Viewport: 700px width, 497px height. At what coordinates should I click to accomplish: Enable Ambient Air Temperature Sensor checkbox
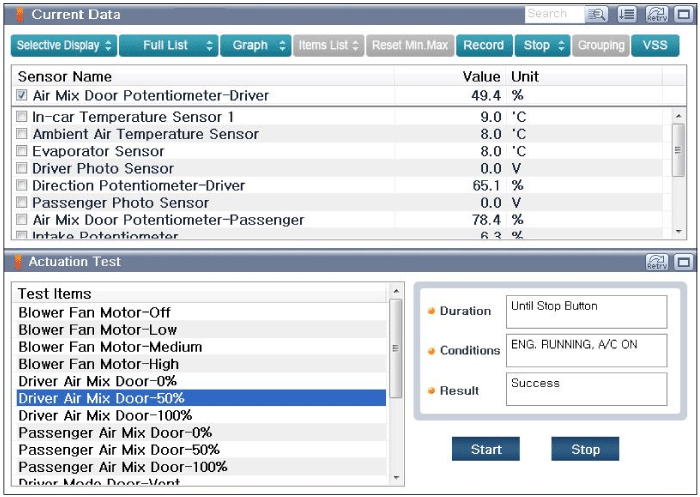21,134
